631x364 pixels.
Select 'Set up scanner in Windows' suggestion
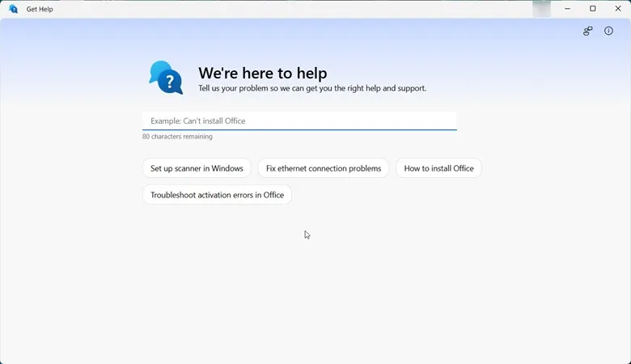pyautogui.click(x=197, y=168)
